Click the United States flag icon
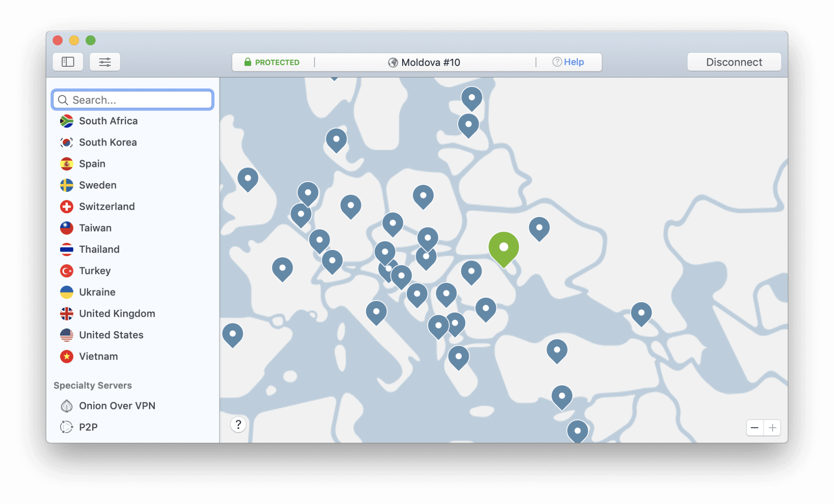The width and height of the screenshot is (834, 504). [67, 335]
